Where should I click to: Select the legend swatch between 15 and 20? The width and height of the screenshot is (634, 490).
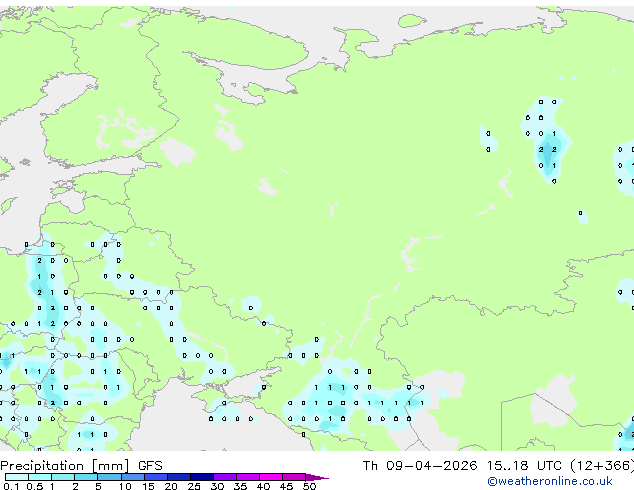coord(156,477)
